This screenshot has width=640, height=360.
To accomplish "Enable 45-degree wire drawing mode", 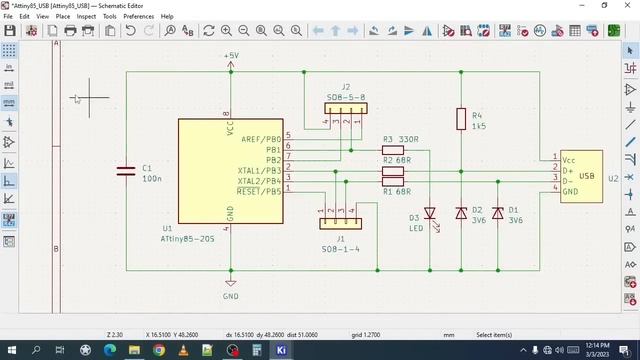I will click(9, 198).
